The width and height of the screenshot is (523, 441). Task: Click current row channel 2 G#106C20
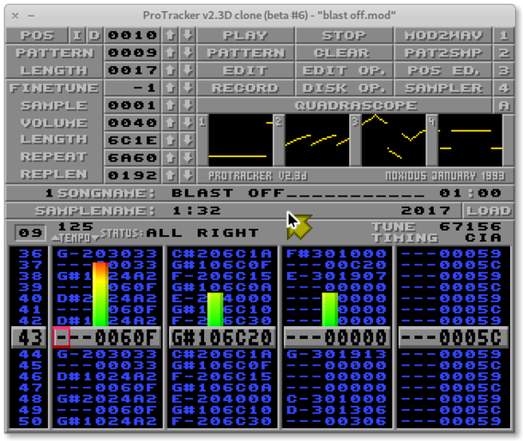222,337
